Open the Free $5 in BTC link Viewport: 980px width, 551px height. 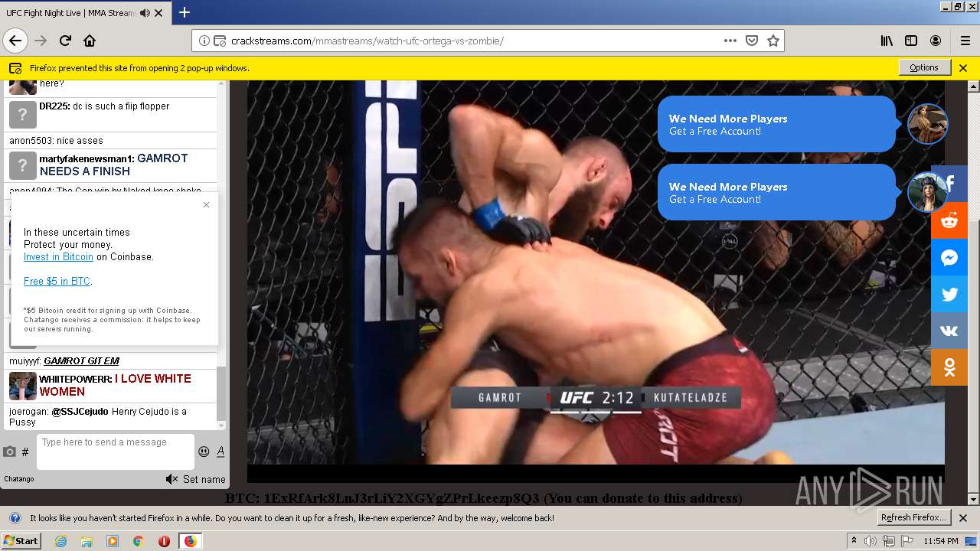(x=57, y=282)
